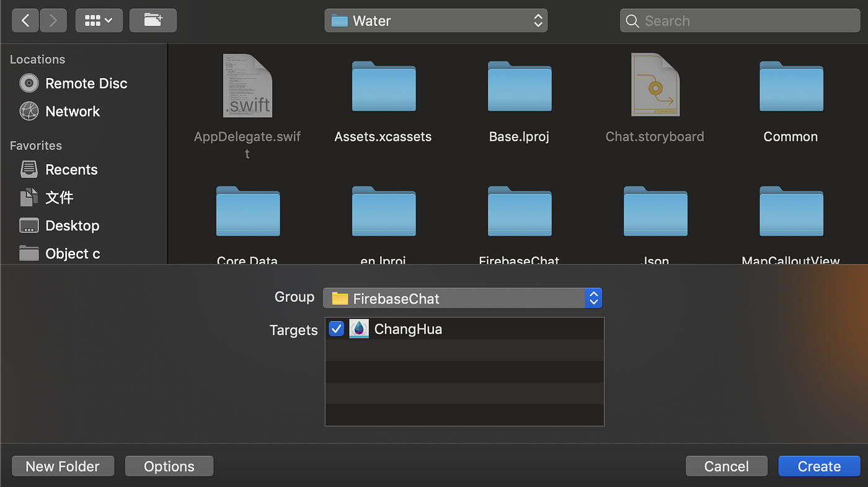Viewport: 868px width, 487px height.
Task: Click the Remote Disc disc icon
Action: point(29,83)
